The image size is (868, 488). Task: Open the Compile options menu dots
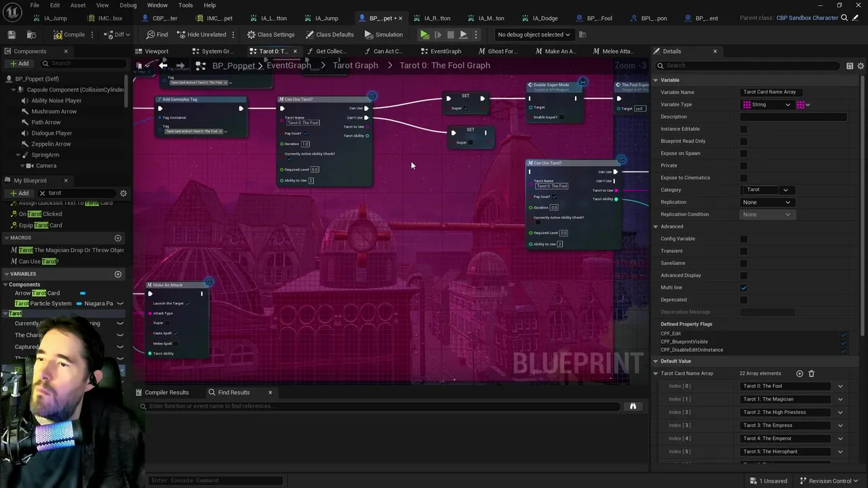[x=93, y=35]
